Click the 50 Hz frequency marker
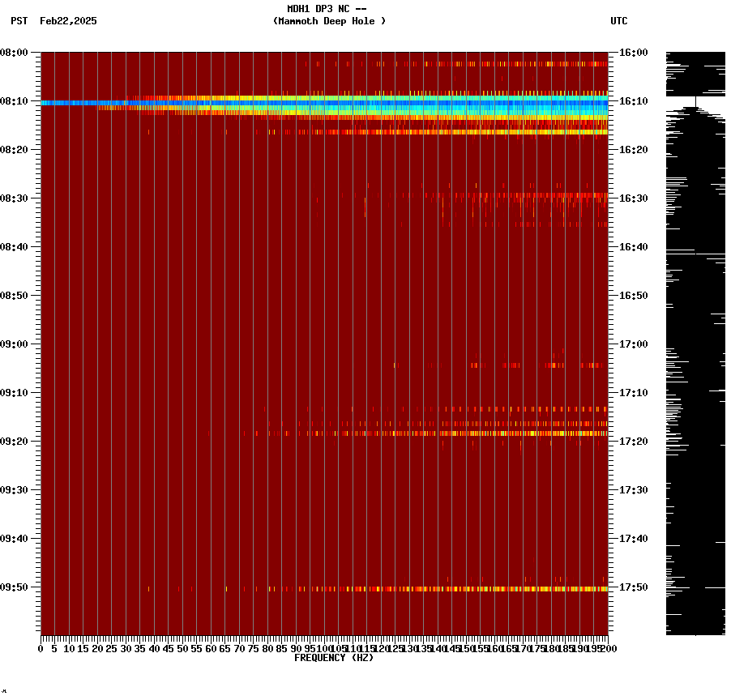Viewport: 731px width, 700px height. (x=182, y=648)
